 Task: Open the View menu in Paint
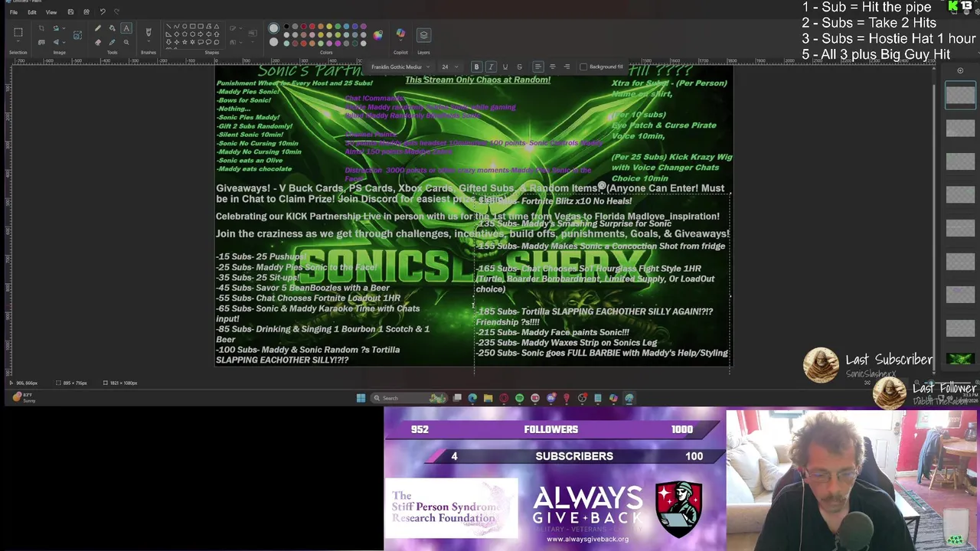51,12
